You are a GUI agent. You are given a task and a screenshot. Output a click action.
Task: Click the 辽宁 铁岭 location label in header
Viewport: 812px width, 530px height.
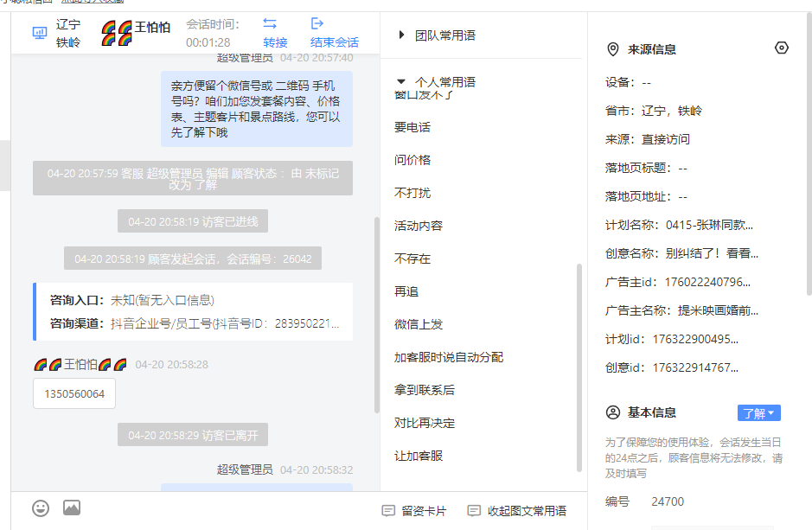point(68,33)
